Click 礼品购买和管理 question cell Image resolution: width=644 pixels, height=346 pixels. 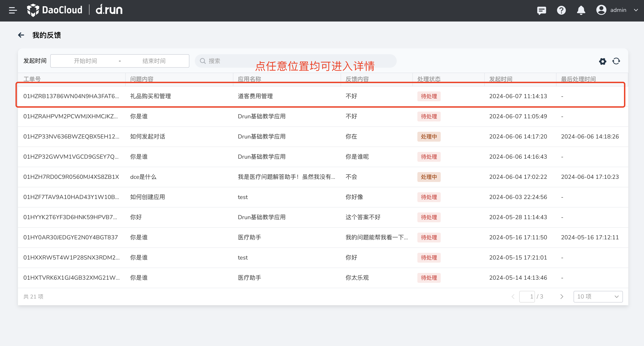pyautogui.click(x=151, y=96)
